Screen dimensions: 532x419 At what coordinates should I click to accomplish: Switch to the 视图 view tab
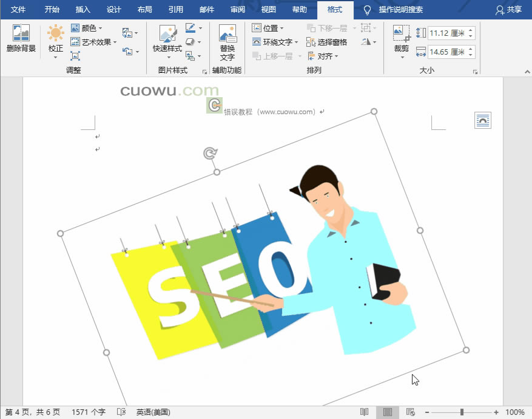coord(268,10)
